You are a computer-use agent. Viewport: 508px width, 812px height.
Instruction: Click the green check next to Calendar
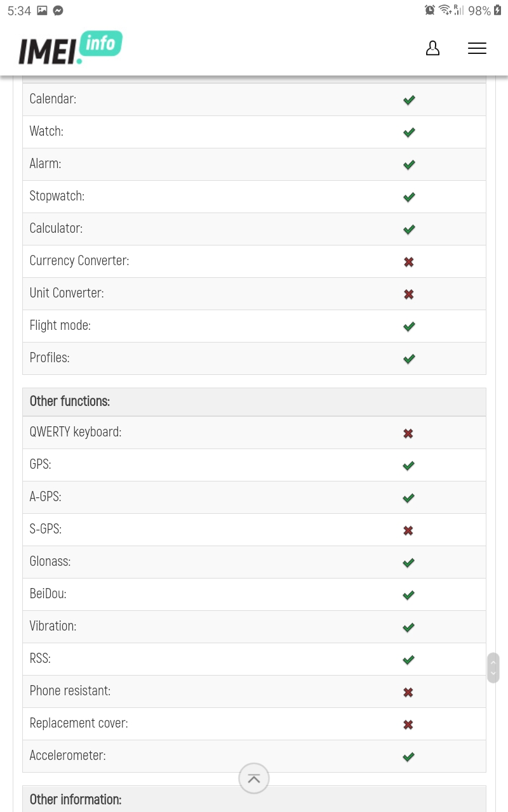pos(409,100)
